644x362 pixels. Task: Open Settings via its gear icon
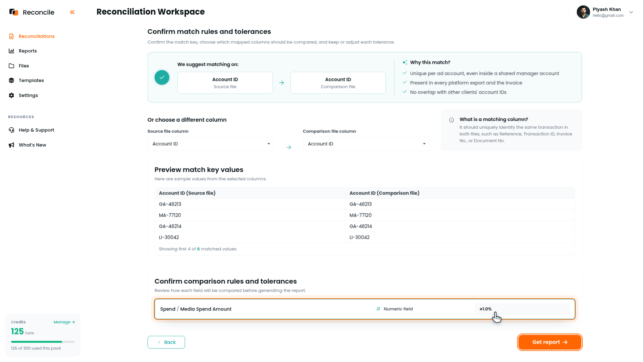point(11,96)
